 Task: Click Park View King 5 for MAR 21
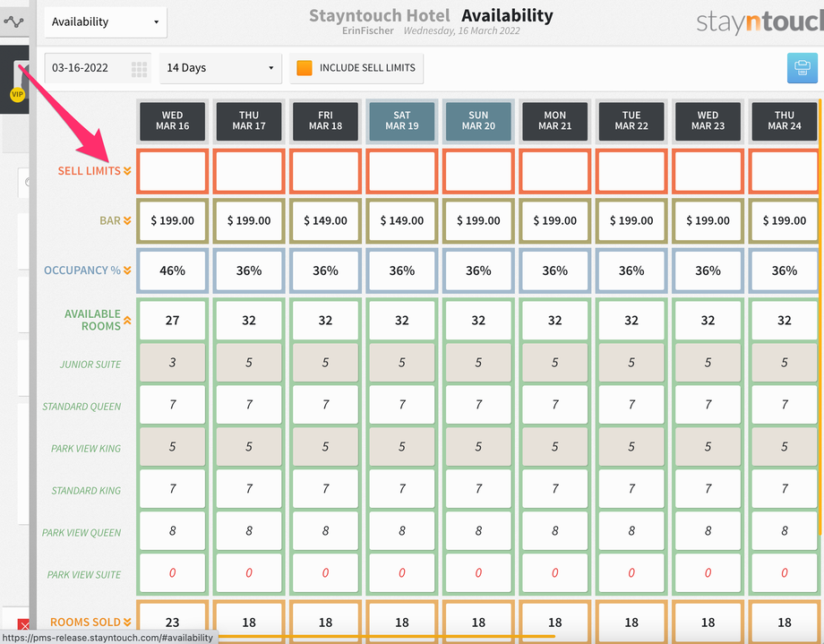[555, 447]
